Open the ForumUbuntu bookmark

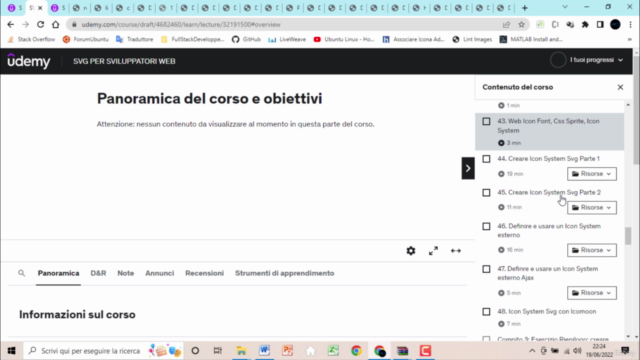[x=86, y=39]
